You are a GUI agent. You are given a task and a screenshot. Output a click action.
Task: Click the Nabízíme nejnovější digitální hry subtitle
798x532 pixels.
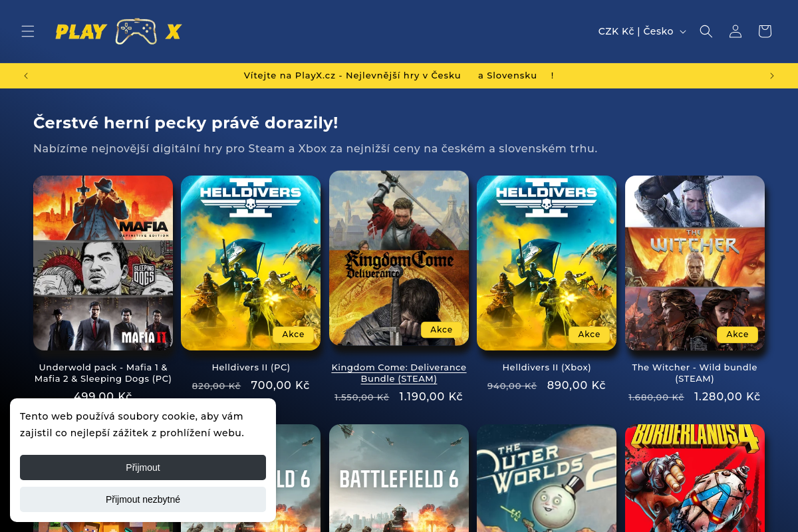[x=315, y=148]
